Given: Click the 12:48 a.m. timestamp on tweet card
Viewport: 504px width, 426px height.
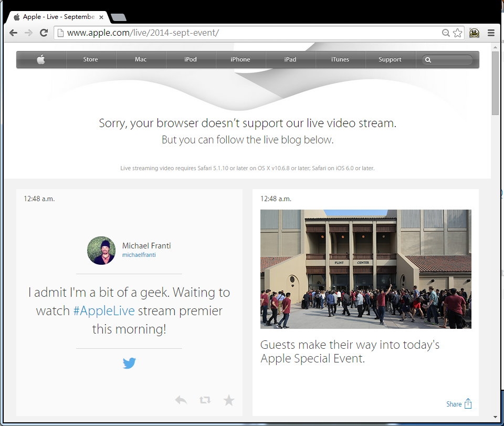Looking at the screenshot, I should (x=39, y=199).
